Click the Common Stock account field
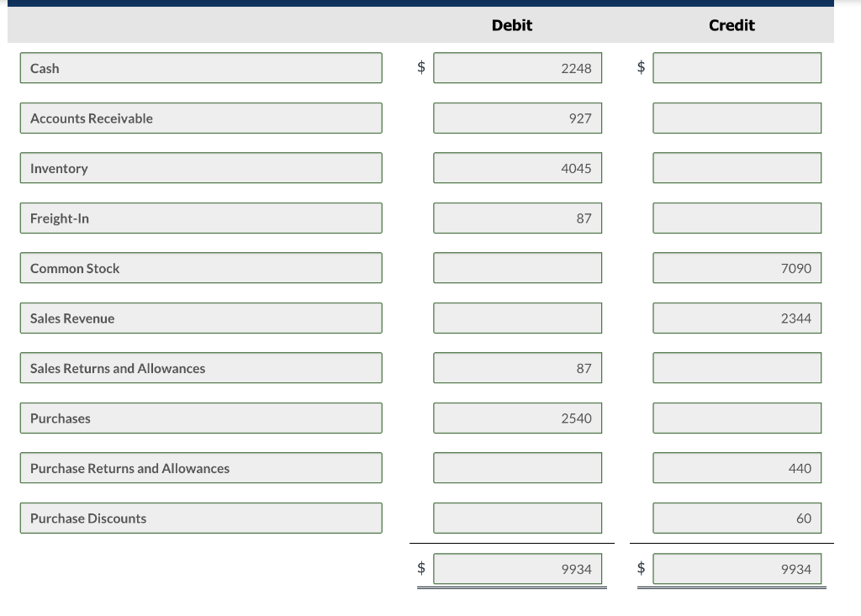 click(x=201, y=267)
